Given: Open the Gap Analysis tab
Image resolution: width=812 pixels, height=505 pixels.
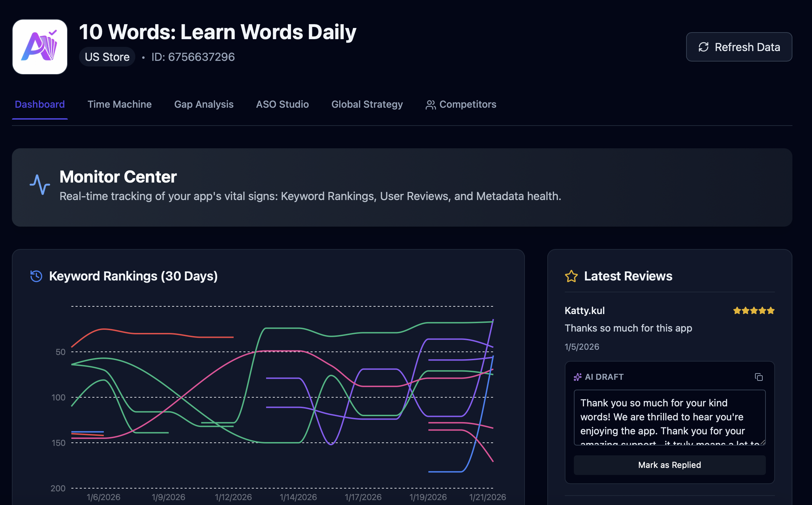Looking at the screenshot, I should click(204, 104).
